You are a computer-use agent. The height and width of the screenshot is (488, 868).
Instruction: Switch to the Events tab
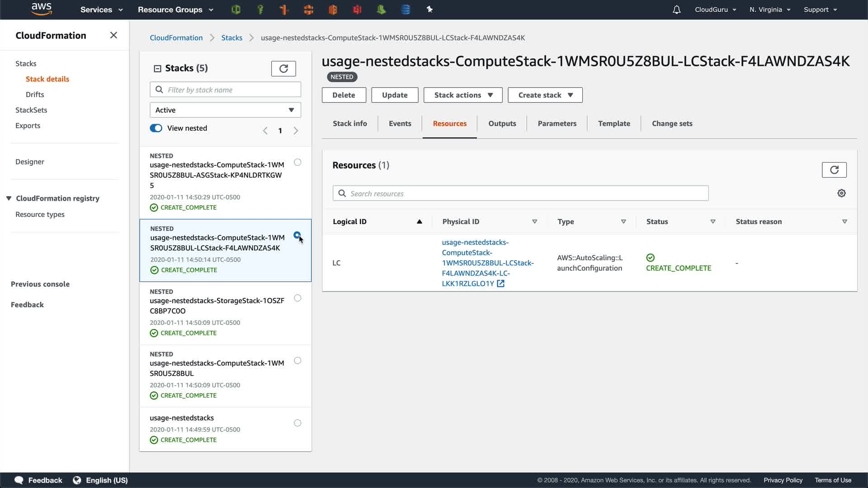[400, 123]
